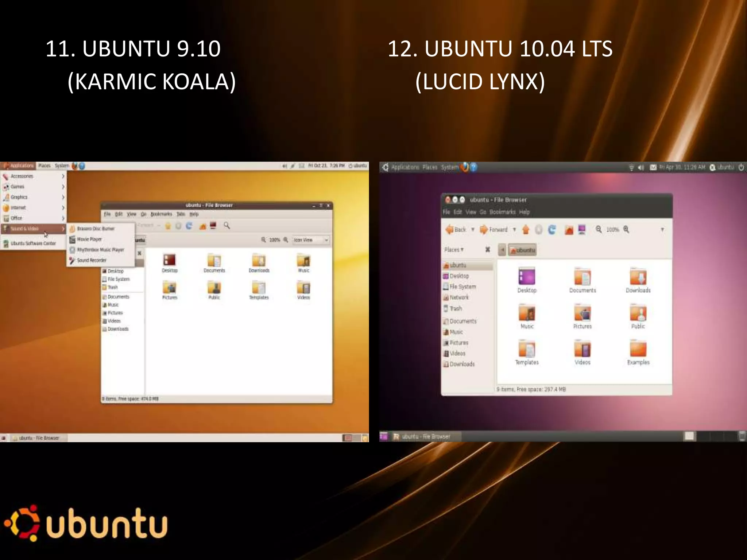The image size is (747, 560).
Task: Open Ubuntu Software Center menu entry
Action: [x=33, y=243]
